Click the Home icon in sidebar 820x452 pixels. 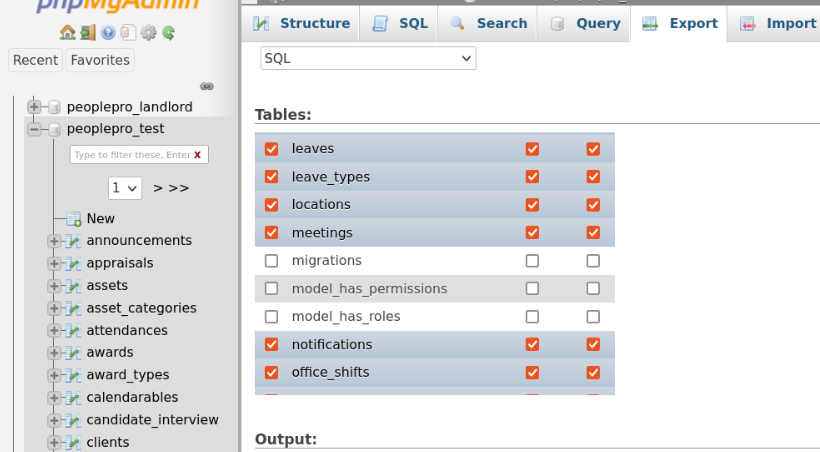pyautogui.click(x=67, y=33)
